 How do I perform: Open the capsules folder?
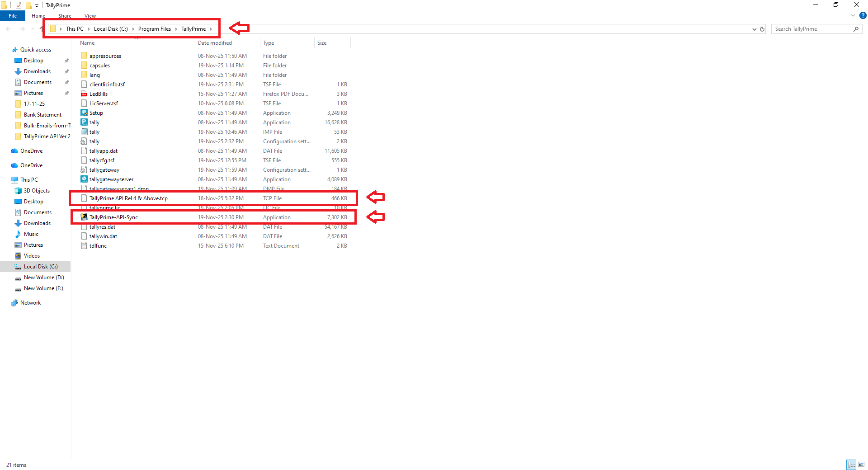pyautogui.click(x=99, y=66)
